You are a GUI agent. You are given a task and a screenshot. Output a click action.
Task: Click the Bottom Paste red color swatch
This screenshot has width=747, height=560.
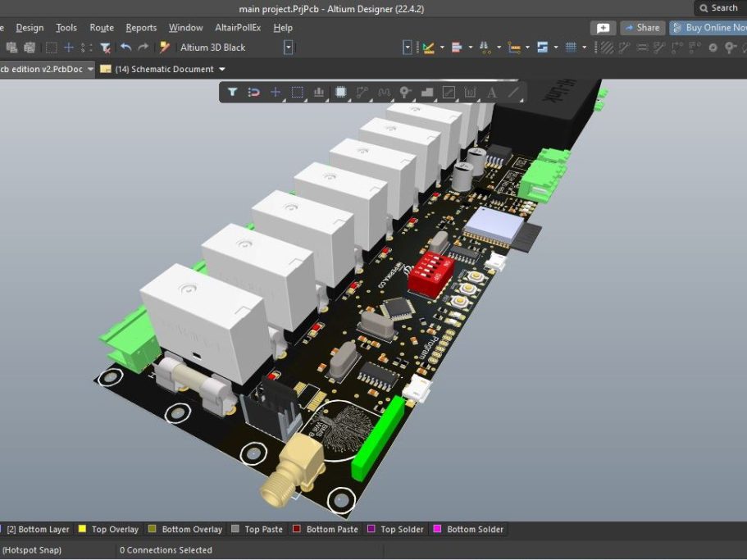(x=296, y=529)
